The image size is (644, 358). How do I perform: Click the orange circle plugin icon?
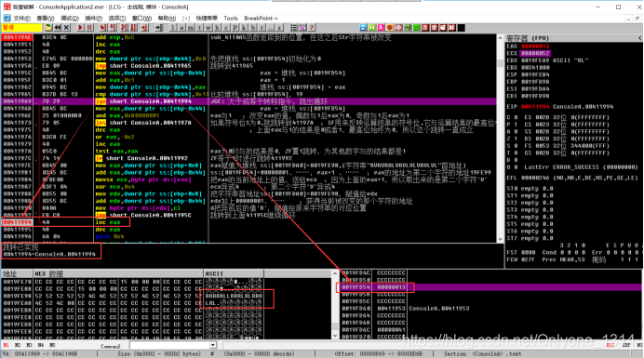[390, 28]
